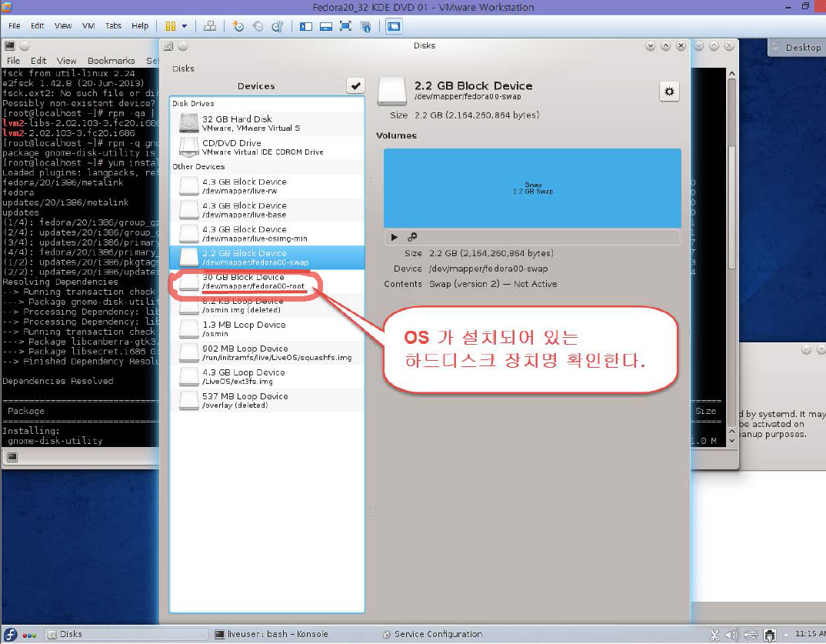Open VMware Edit menu
Screen dimensions: 826x644
click(x=38, y=26)
